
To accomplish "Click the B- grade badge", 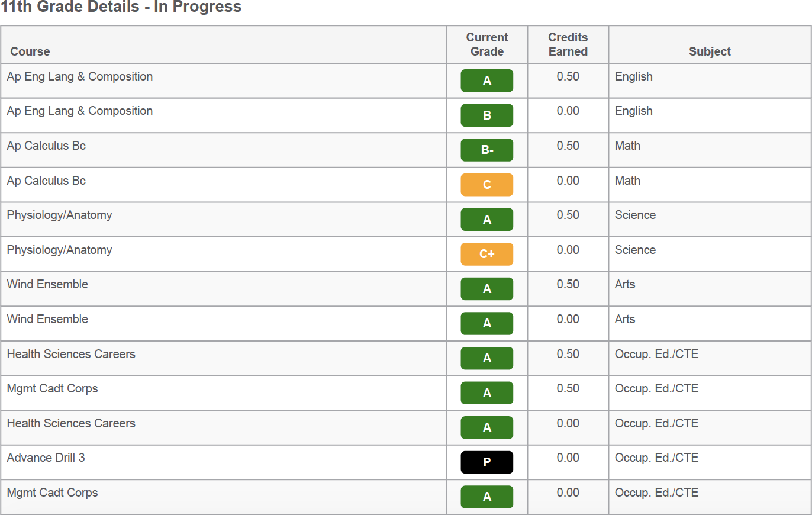I will pos(486,150).
